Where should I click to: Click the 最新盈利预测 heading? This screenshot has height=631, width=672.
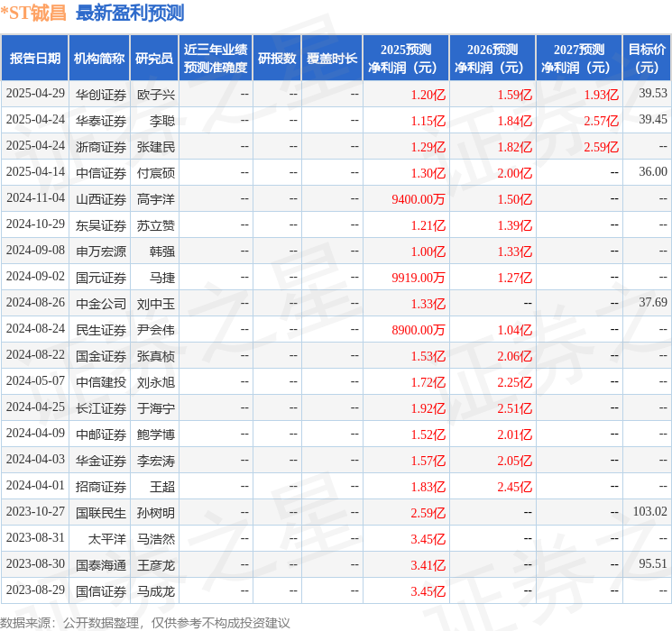click(x=130, y=13)
